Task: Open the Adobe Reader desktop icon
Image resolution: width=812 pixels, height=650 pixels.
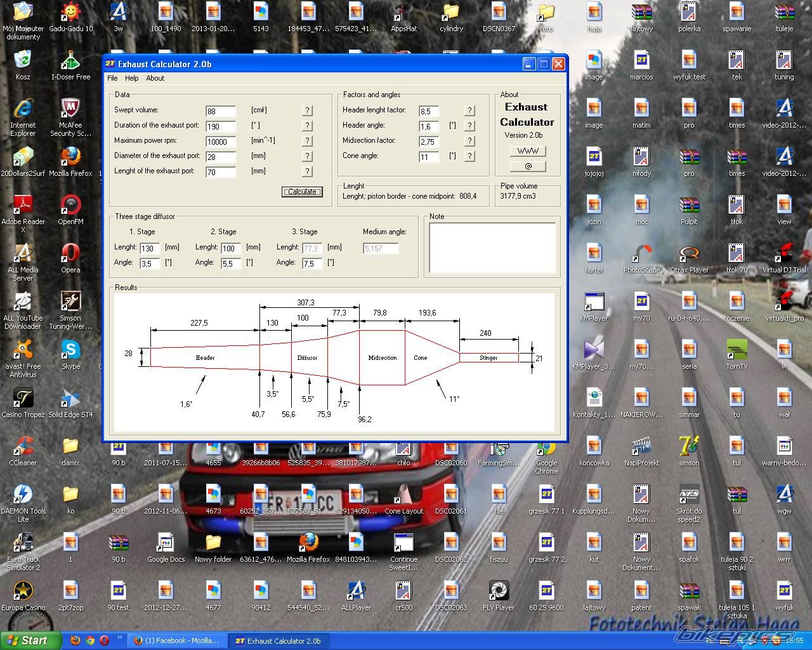Action: pos(23,206)
